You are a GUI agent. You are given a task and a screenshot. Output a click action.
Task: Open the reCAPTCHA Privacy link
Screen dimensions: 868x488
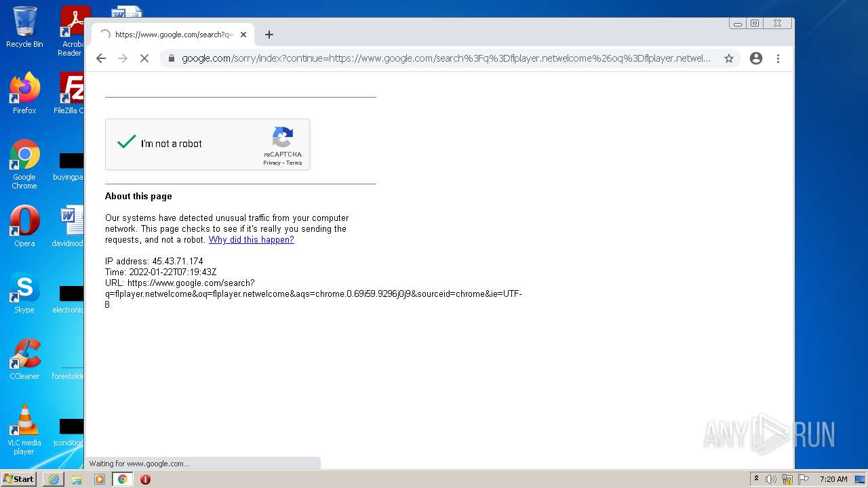click(x=271, y=163)
